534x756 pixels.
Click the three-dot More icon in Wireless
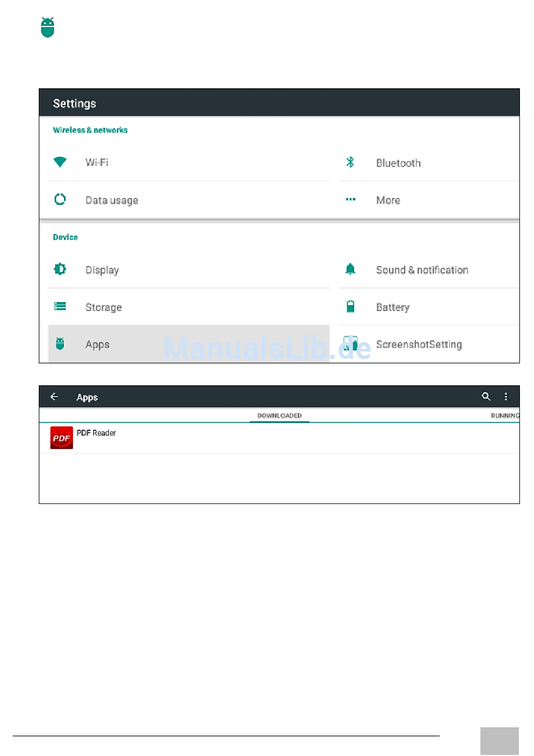coord(350,200)
